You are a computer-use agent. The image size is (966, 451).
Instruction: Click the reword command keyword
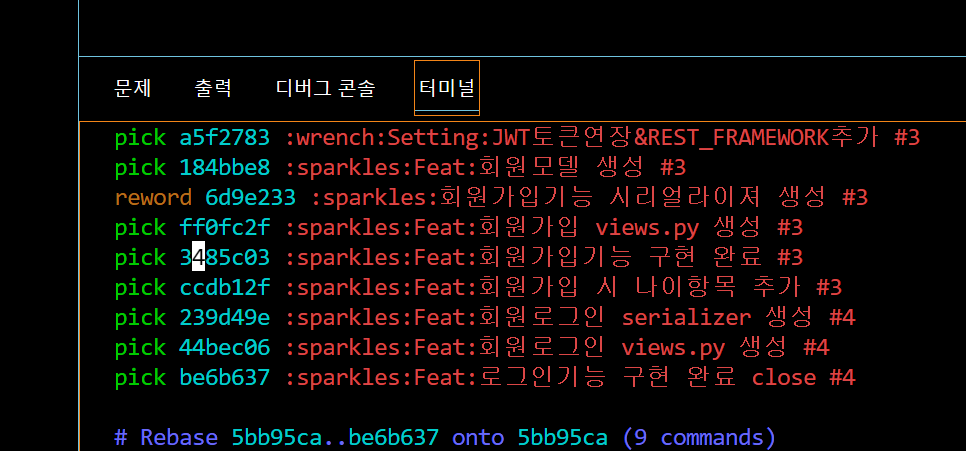coord(153,197)
